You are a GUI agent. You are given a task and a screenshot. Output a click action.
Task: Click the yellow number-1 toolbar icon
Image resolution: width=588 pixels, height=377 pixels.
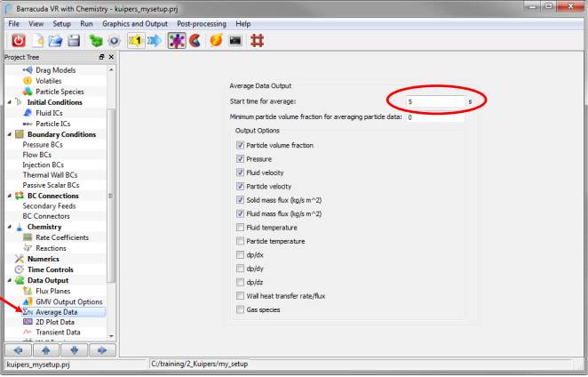click(x=136, y=41)
